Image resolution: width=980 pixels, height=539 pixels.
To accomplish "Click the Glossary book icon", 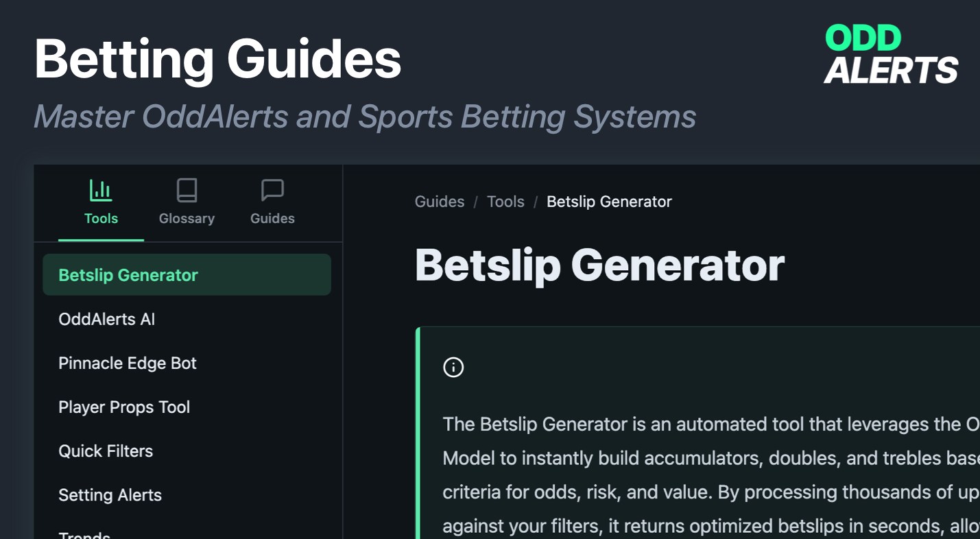I will click(186, 189).
